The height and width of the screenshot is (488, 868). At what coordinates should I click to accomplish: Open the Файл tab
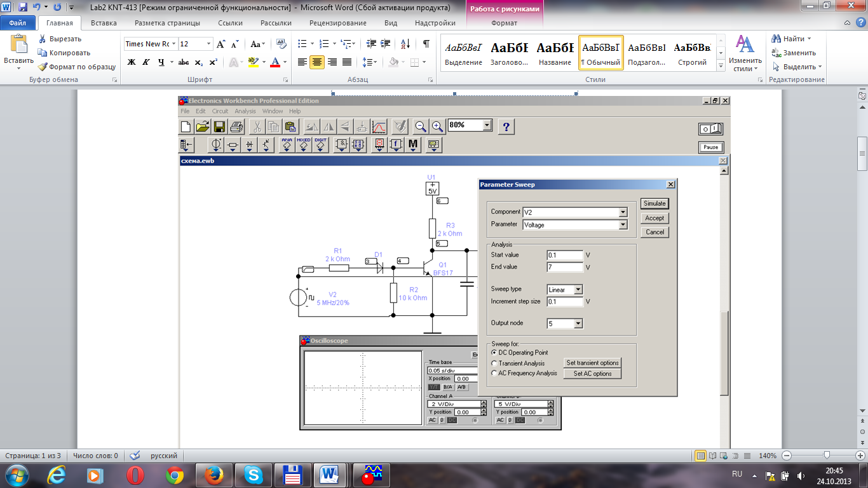pyautogui.click(x=18, y=23)
